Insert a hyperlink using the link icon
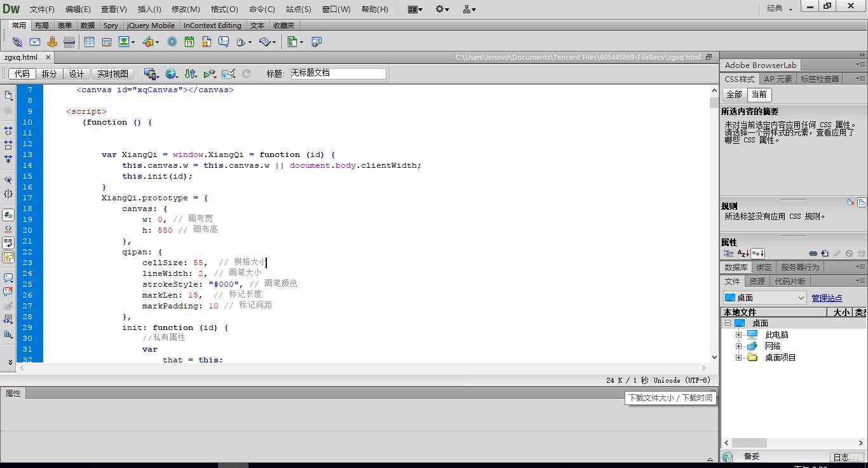 [17, 41]
